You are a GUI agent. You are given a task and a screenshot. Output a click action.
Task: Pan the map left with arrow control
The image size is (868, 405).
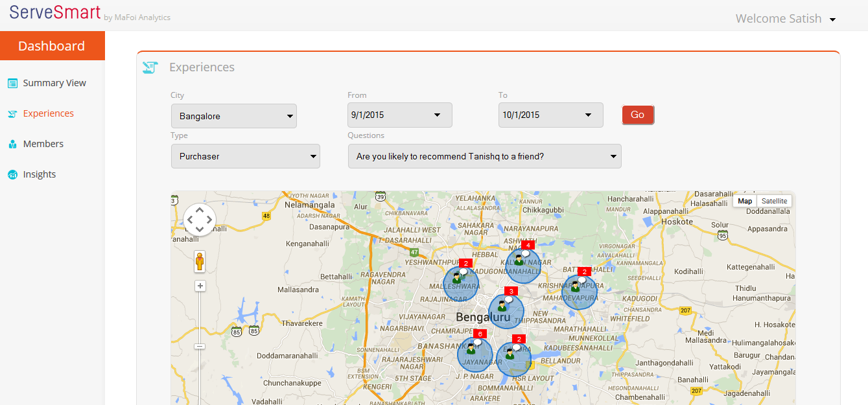click(190, 220)
